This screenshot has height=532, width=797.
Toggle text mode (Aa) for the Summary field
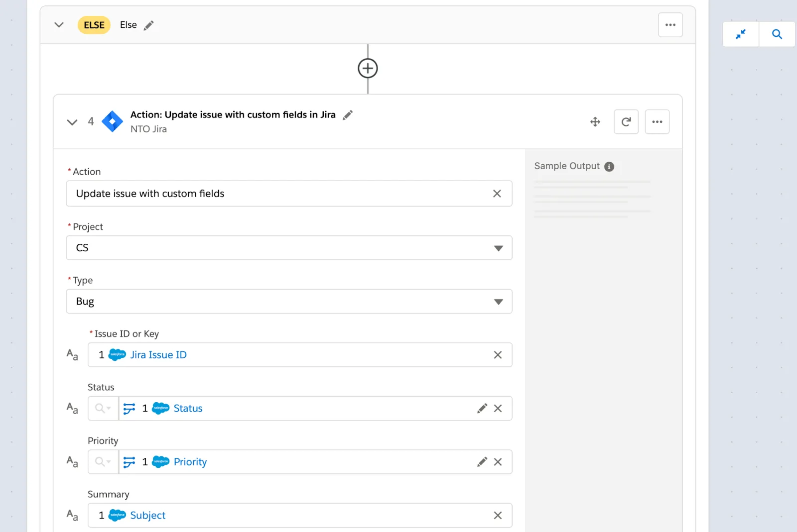72,516
